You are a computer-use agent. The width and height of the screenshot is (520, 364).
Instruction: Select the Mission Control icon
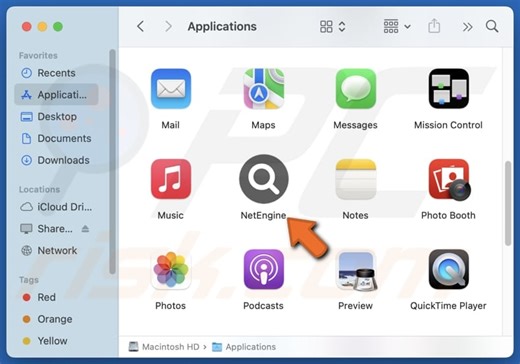pos(448,89)
